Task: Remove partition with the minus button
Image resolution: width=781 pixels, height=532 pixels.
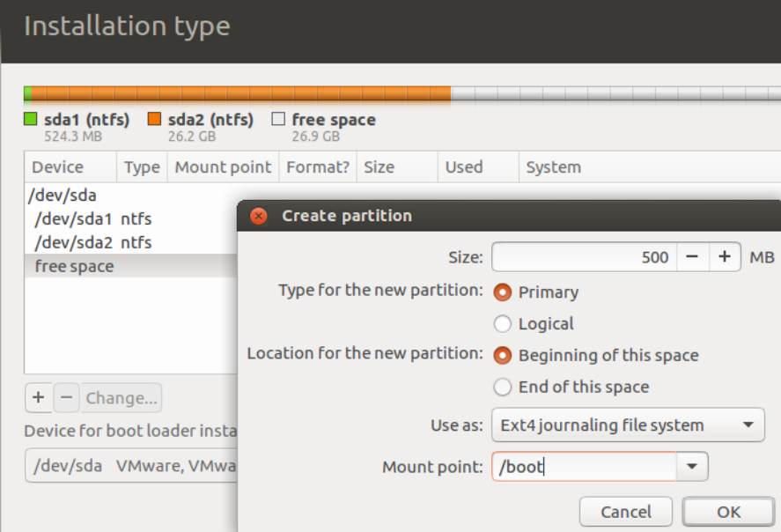Action: tap(66, 397)
